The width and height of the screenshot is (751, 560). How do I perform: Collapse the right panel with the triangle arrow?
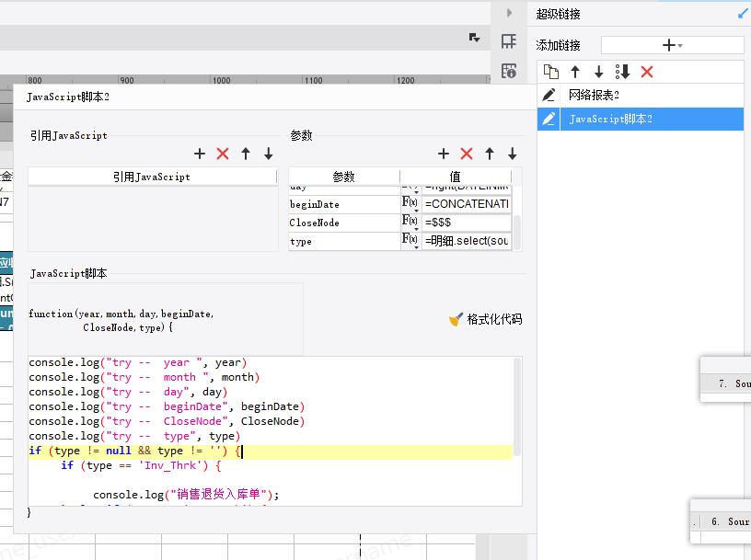pos(509,13)
